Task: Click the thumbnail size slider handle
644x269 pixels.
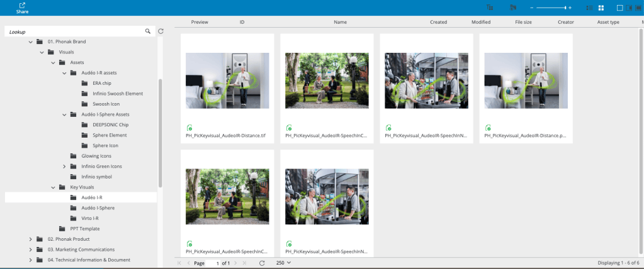Action: (x=565, y=8)
